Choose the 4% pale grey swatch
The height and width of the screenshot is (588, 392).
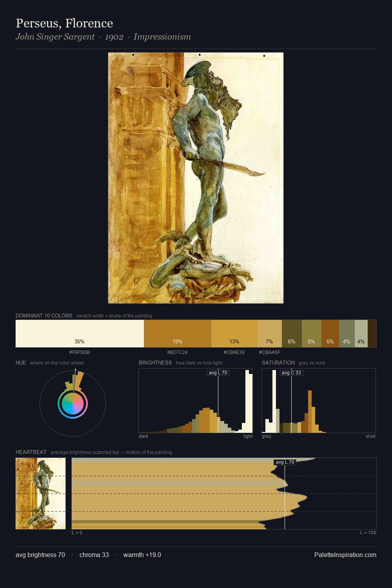(361, 334)
